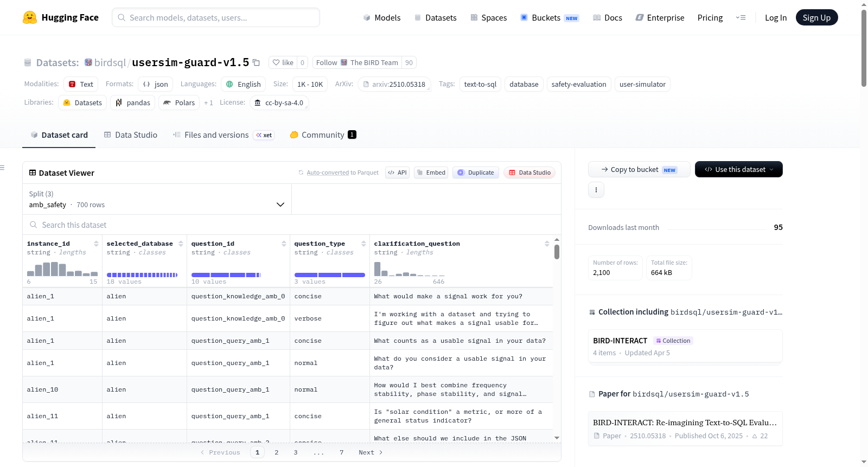The height and width of the screenshot is (467, 868).
Task: Click the json format tag
Action: coord(155,84)
